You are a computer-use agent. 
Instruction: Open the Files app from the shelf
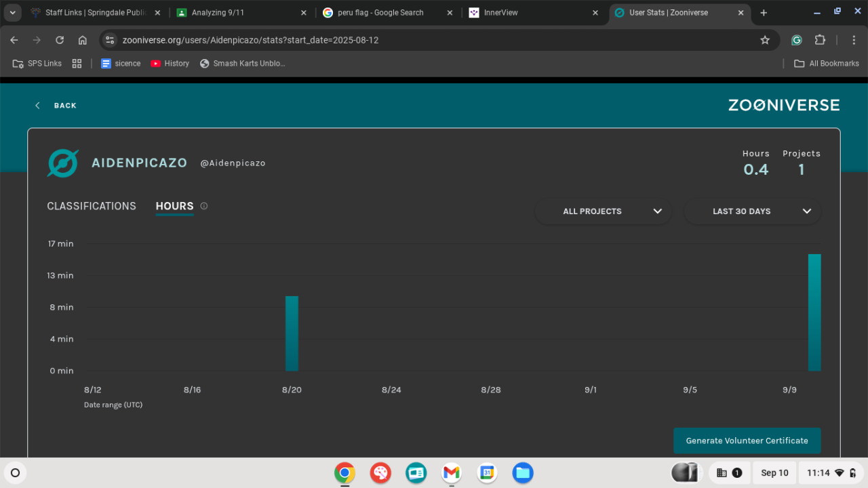click(523, 472)
